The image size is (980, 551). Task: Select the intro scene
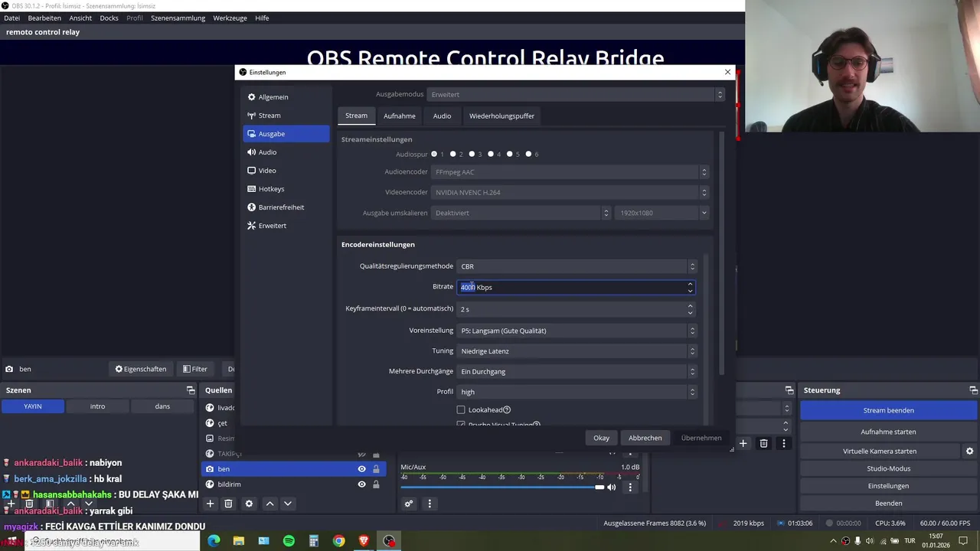(97, 406)
